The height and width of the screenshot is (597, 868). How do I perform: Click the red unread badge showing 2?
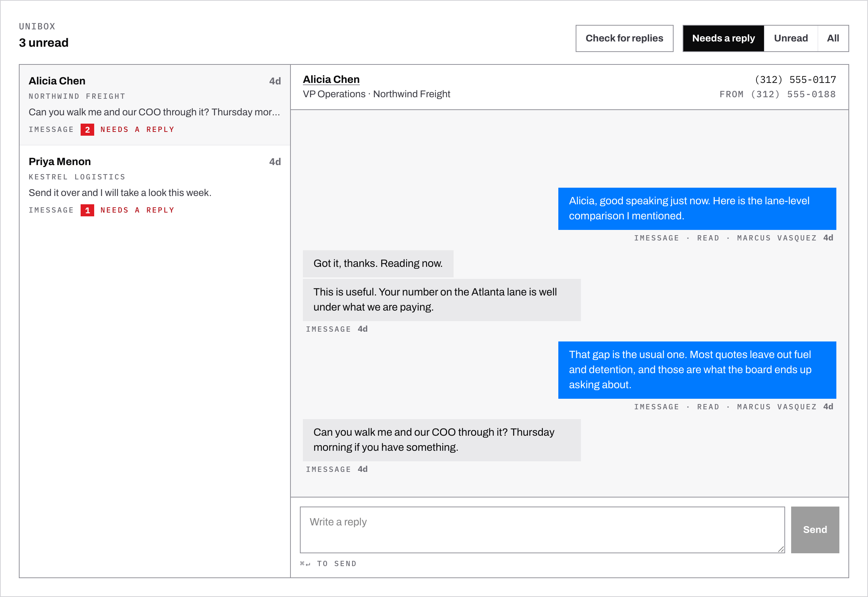(x=87, y=130)
